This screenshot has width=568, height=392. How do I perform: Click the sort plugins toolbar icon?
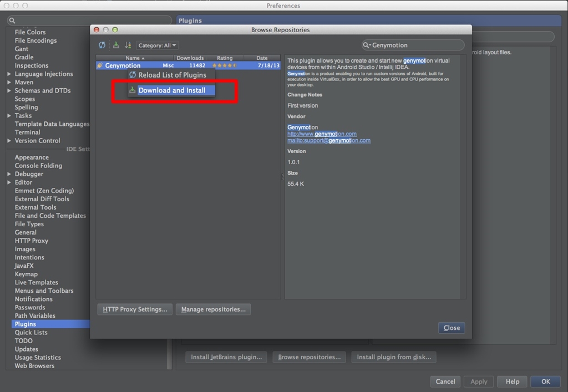tap(128, 45)
